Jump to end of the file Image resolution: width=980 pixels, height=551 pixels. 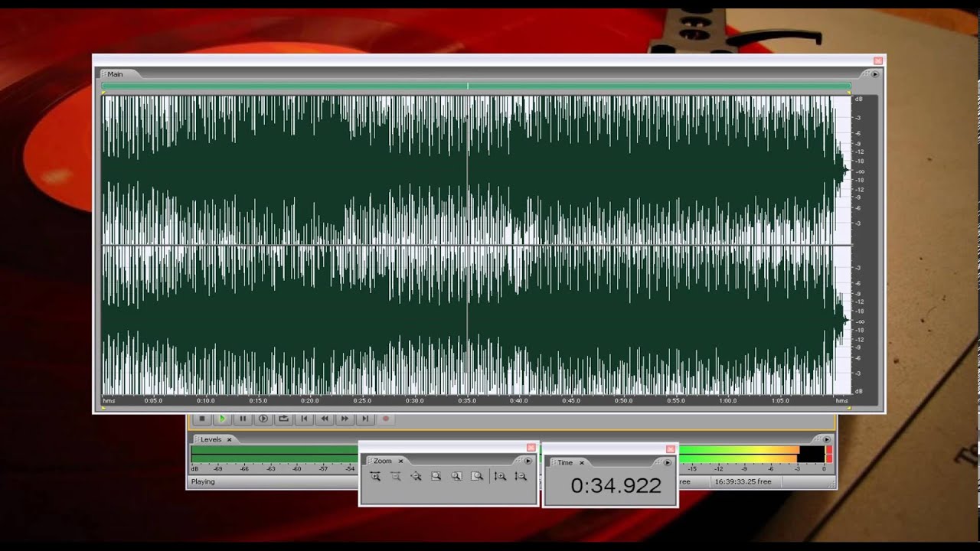pyautogui.click(x=365, y=419)
